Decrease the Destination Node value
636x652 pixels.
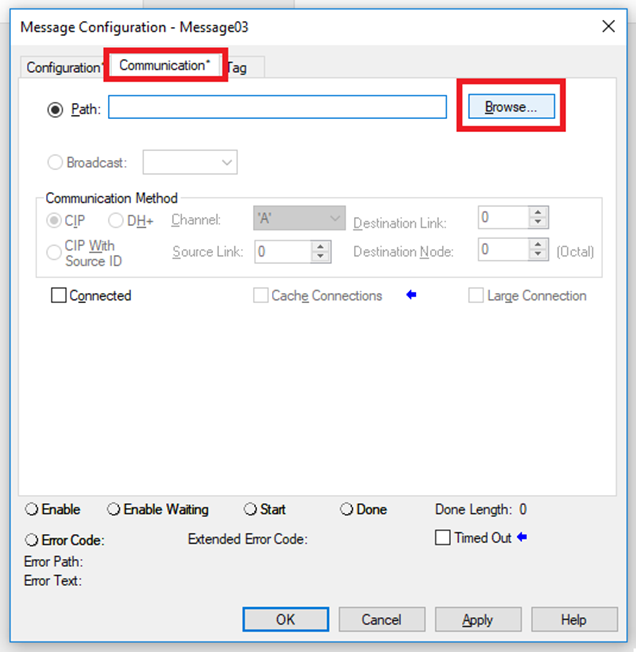coord(538,256)
